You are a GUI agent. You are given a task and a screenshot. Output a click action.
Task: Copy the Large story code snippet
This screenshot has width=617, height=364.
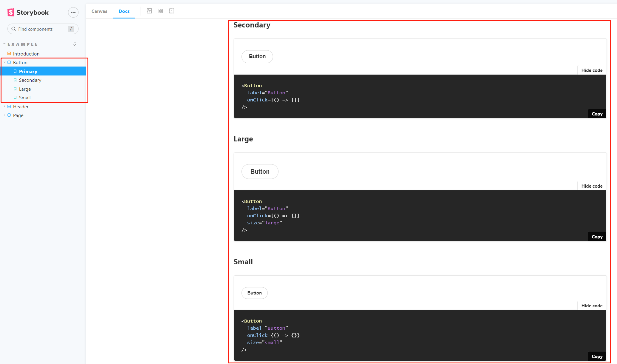coord(597,237)
